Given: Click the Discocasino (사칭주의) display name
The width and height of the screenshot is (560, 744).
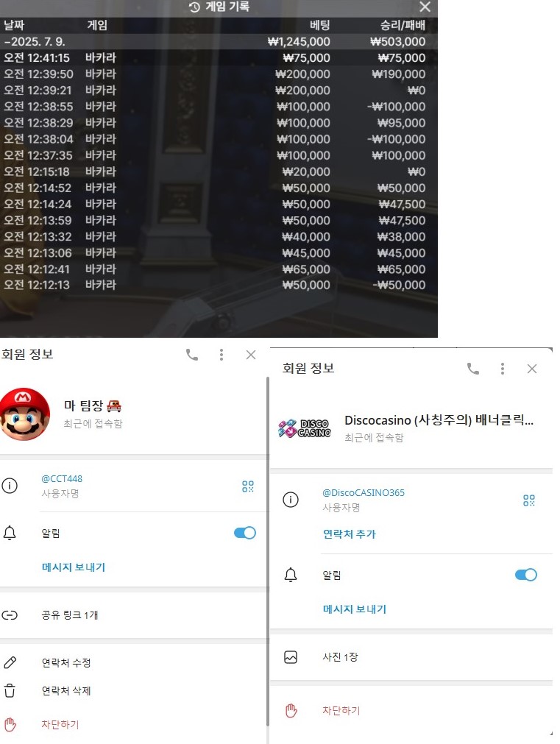Looking at the screenshot, I should coord(439,420).
